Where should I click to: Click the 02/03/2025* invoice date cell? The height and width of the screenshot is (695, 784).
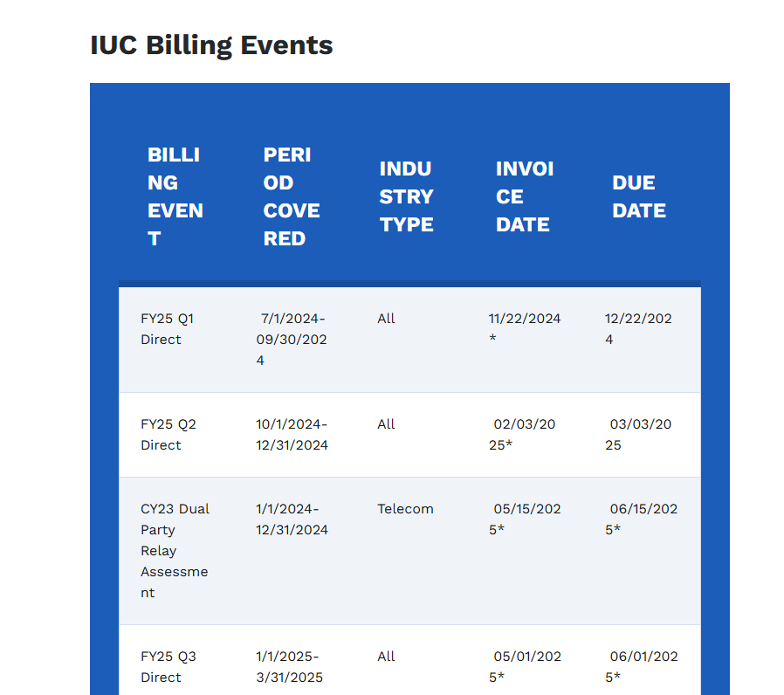(525, 435)
